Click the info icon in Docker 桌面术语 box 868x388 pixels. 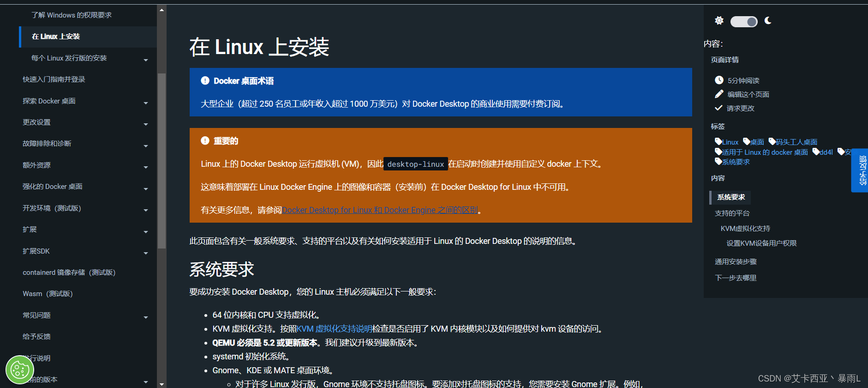[205, 80]
